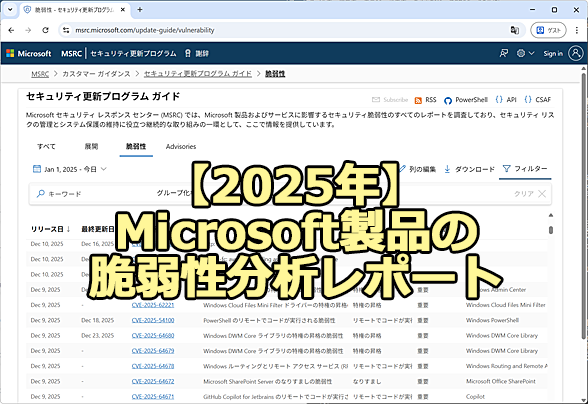
Task: Click 'Windows PowerShell' product cell
Action: click(492, 320)
